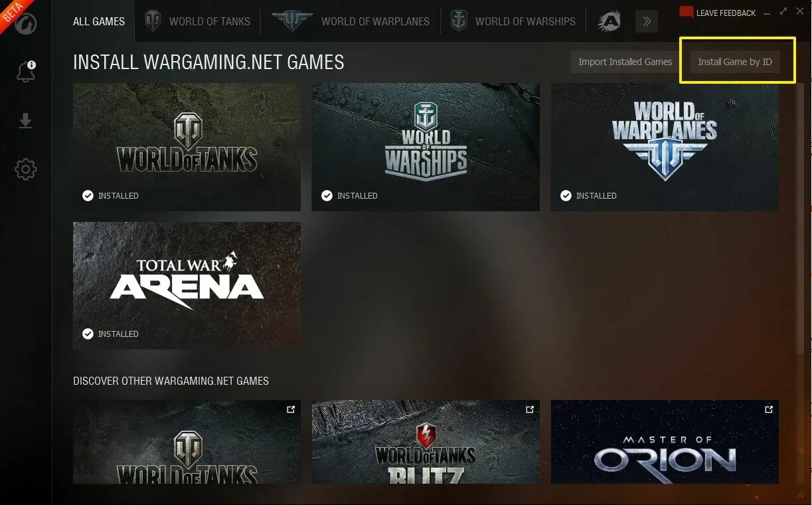Screen dimensions: 812x505
Task: Open the Total War Arena tab icon
Action: coord(609,22)
